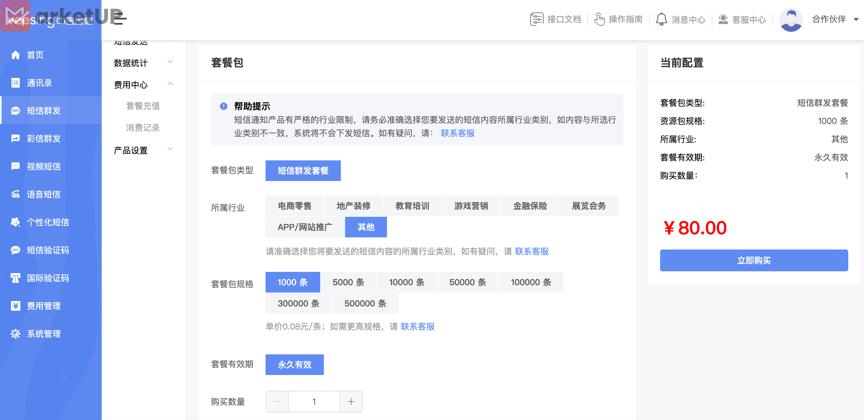
Task: Click 联系客服 link under industry options
Action: pos(532,251)
